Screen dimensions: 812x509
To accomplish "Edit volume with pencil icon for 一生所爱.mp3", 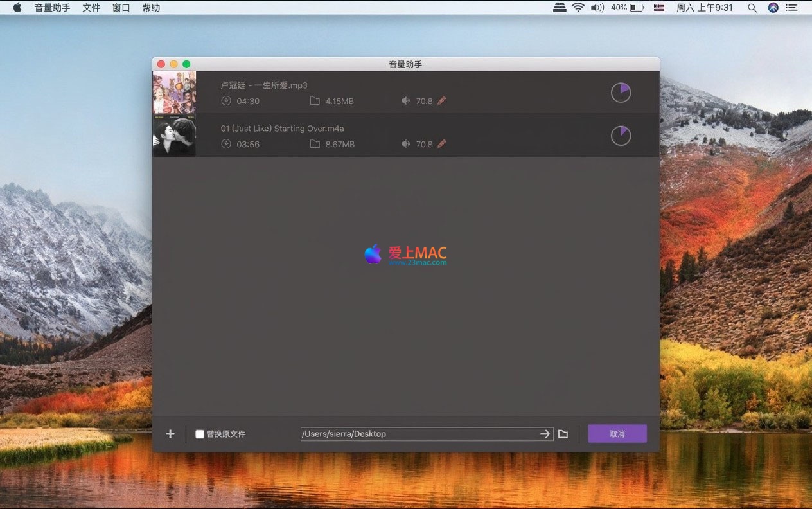I will (441, 101).
